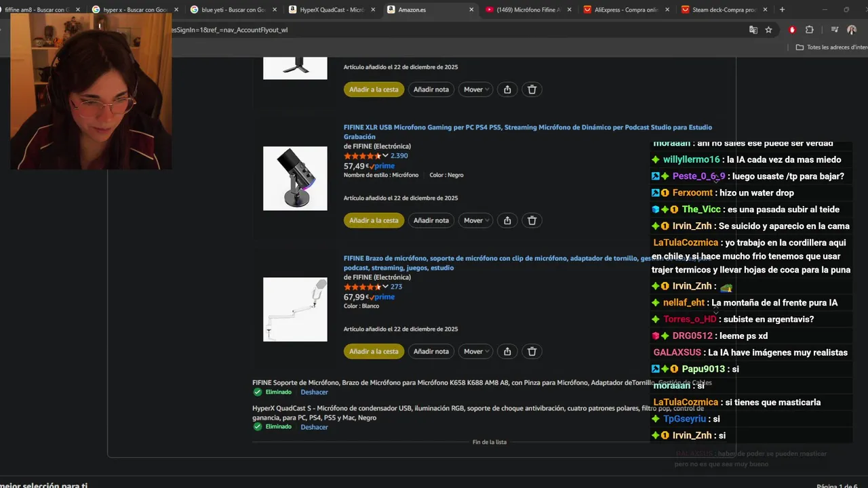Viewport: 868px width, 488px height.
Task: Focus the browser address bar URL
Action: 448,30
